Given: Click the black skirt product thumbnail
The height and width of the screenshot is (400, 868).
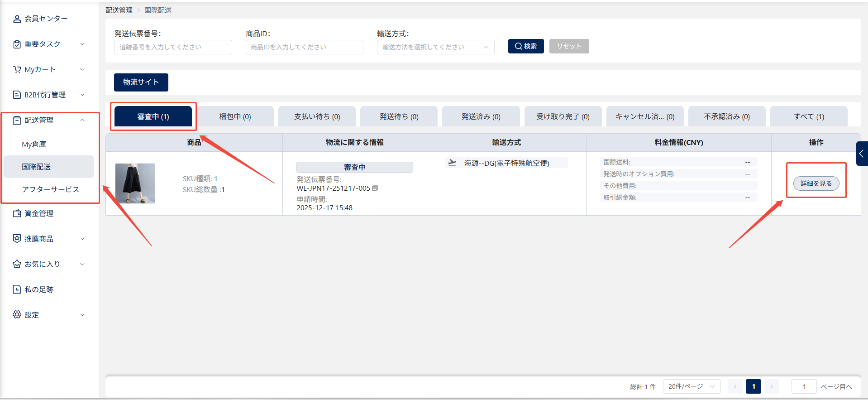Looking at the screenshot, I should click(x=135, y=183).
